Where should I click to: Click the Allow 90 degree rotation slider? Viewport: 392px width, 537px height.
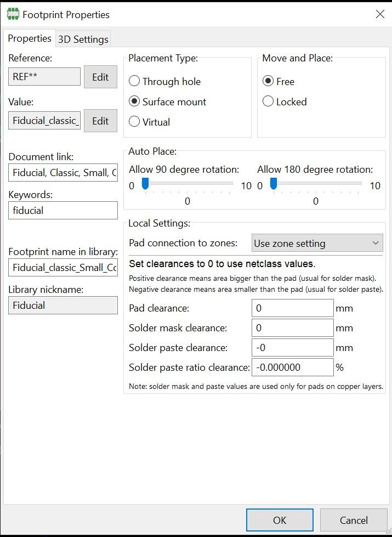(185, 185)
